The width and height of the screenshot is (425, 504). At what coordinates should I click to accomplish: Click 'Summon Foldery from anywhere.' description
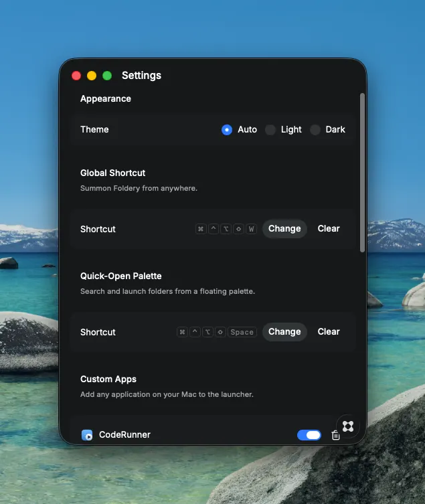pos(139,188)
